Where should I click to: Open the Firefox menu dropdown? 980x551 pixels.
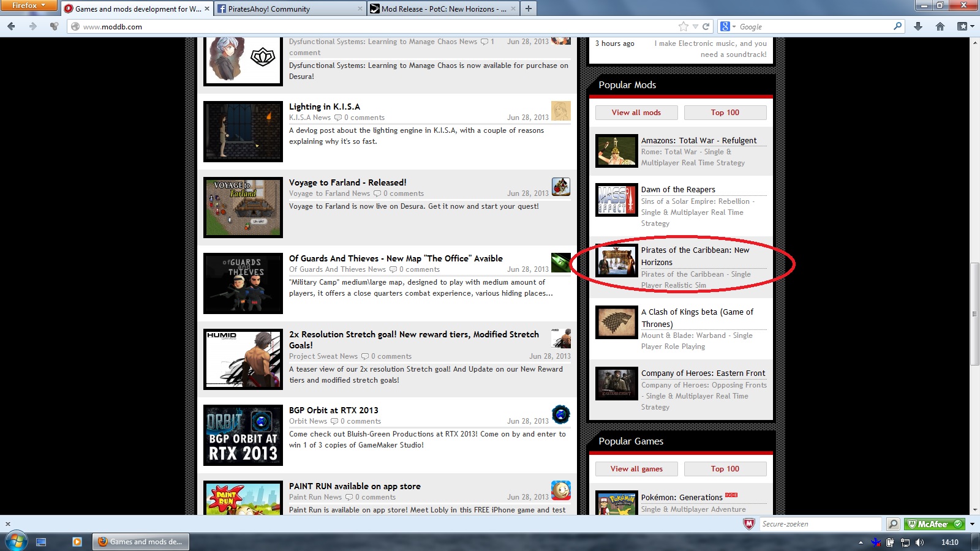[28, 6]
